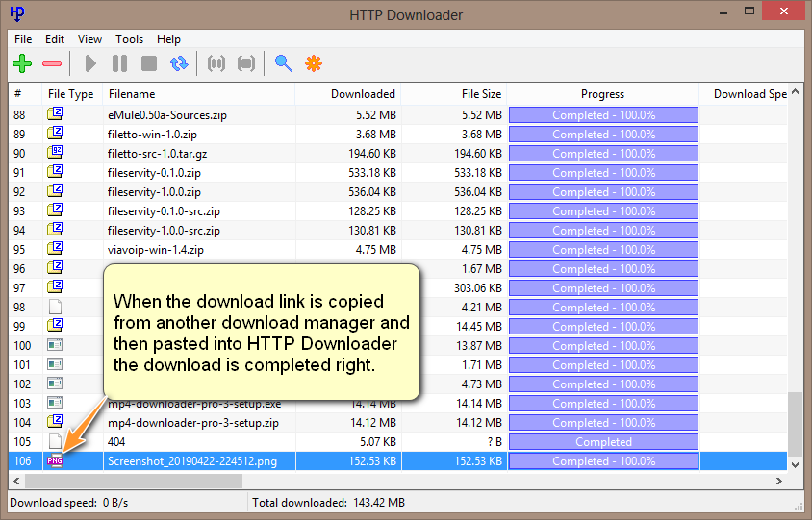Click the zip icon in row 99
This screenshot has height=520, width=812.
point(55,326)
